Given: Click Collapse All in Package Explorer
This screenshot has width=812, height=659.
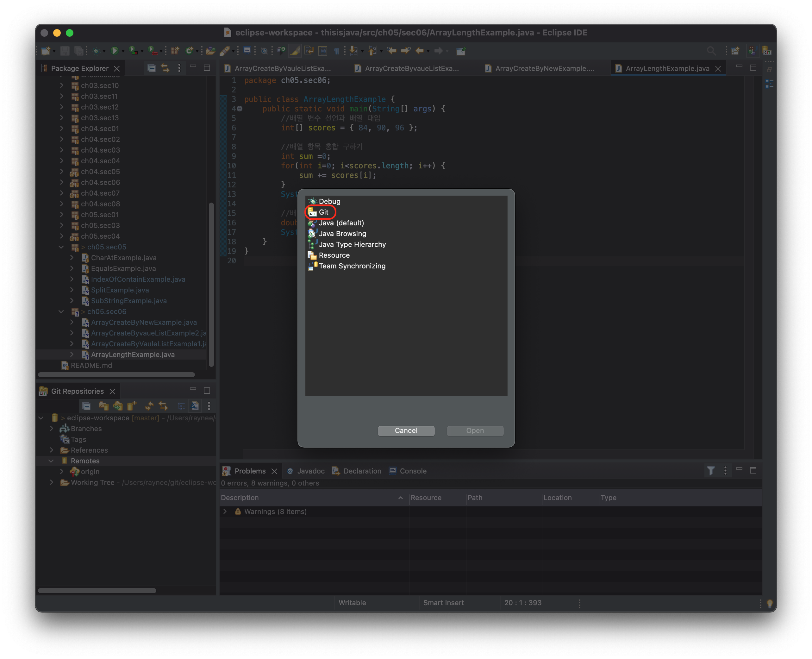Looking at the screenshot, I should click(x=151, y=68).
